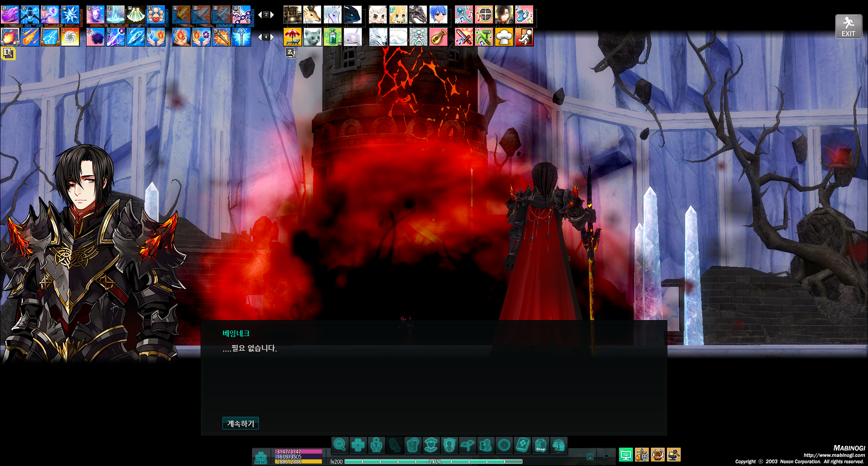Summon the black dragon pet
The width and height of the screenshot is (868, 466).
418,15
